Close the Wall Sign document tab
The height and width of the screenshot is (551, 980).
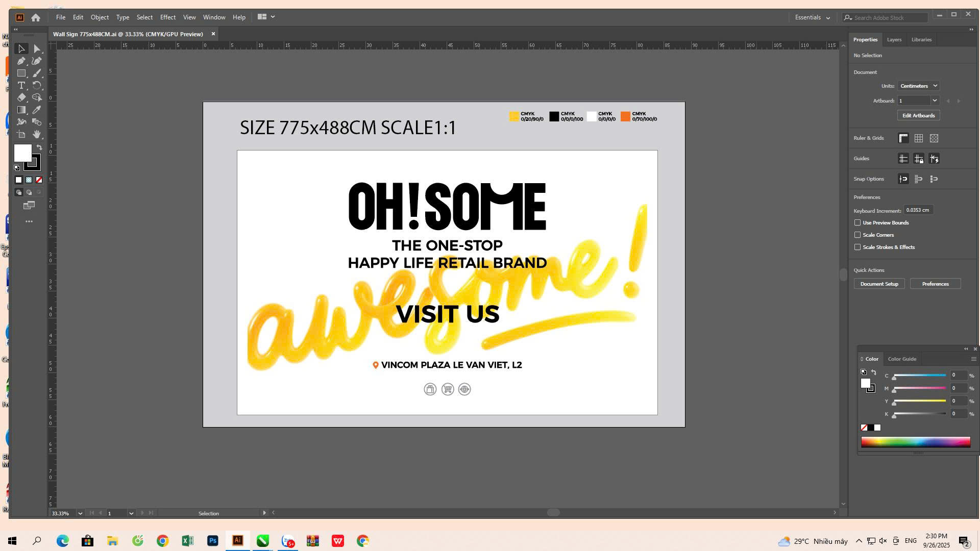[213, 34]
